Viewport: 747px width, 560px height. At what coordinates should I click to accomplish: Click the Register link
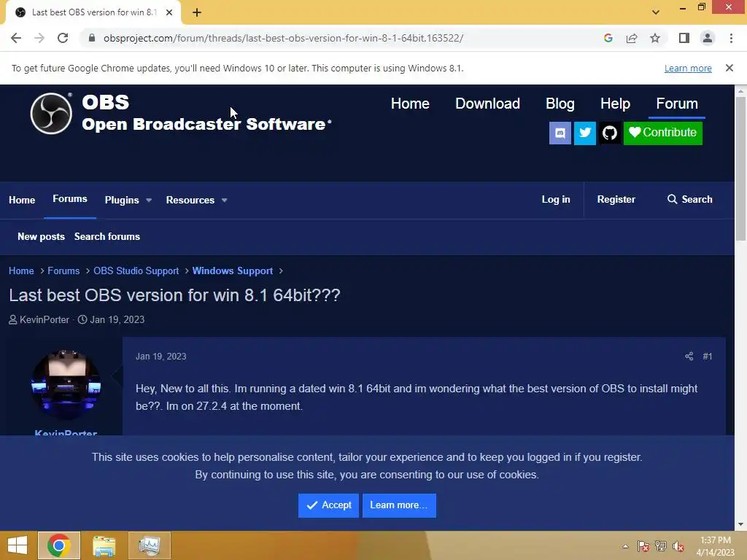coord(616,200)
